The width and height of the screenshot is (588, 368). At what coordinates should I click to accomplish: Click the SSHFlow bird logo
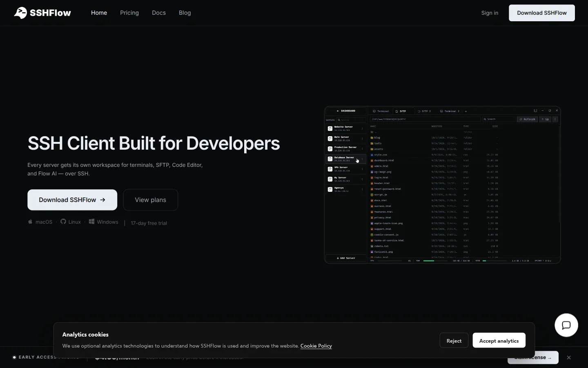tap(20, 13)
